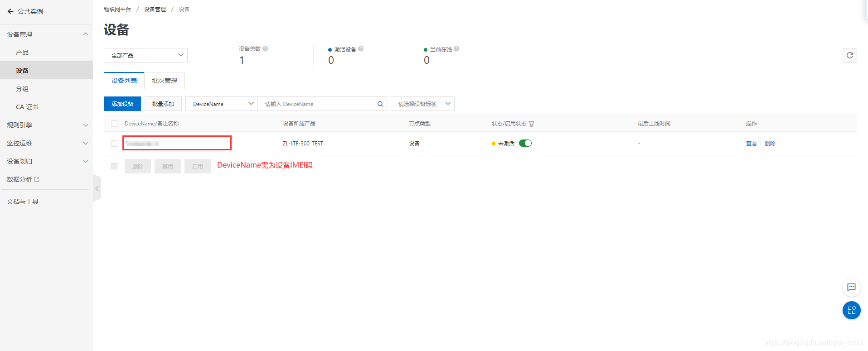Collapse the sidebar with the side handle
Viewport: 868px width, 351px height.
(97, 188)
